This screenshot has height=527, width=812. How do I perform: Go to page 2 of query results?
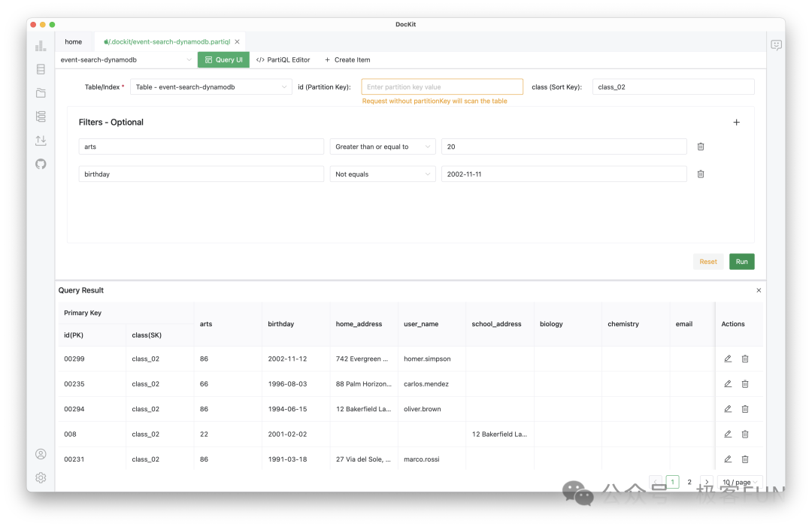tap(689, 482)
